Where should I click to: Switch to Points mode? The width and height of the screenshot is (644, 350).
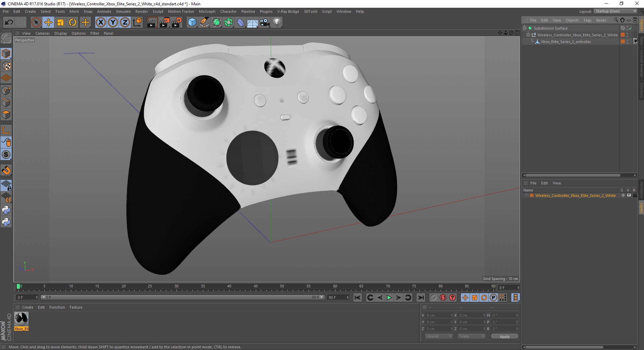6,91
